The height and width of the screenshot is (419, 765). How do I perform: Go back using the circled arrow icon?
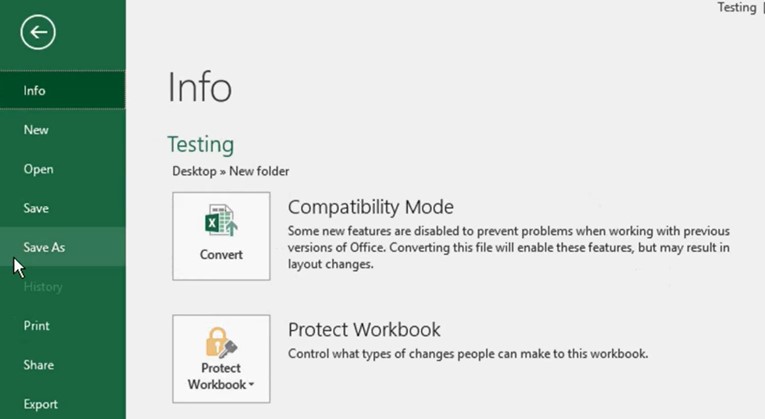(x=38, y=32)
